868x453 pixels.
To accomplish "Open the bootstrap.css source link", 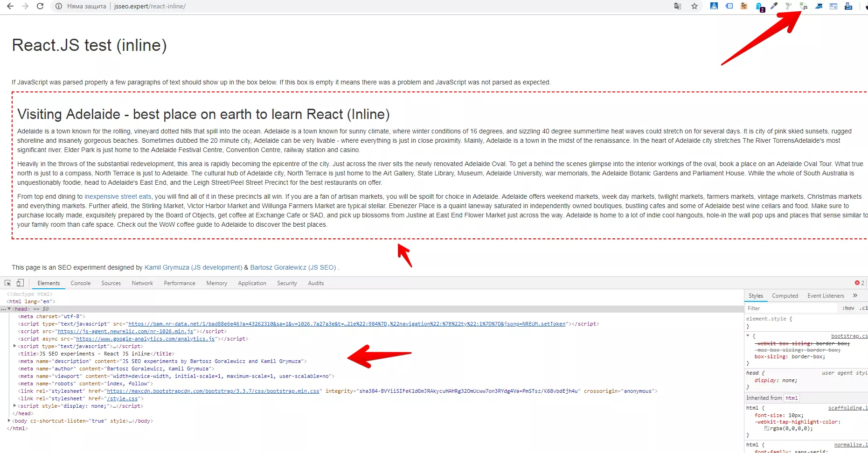I will (x=849, y=336).
